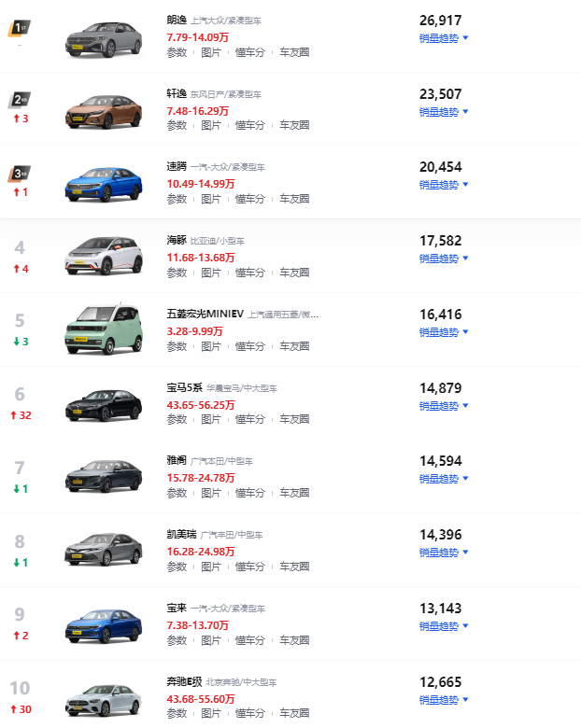Open 懂车分 link for 海豚
The image size is (581, 728).
click(x=249, y=273)
